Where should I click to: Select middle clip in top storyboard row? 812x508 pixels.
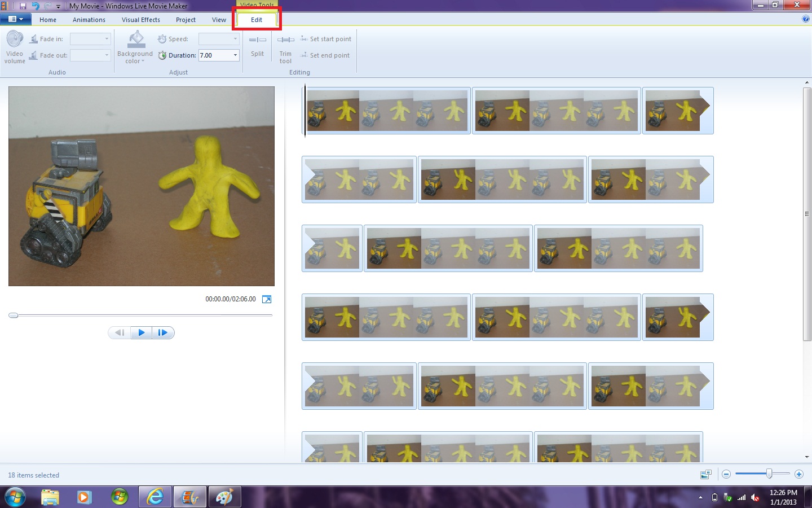(557, 111)
